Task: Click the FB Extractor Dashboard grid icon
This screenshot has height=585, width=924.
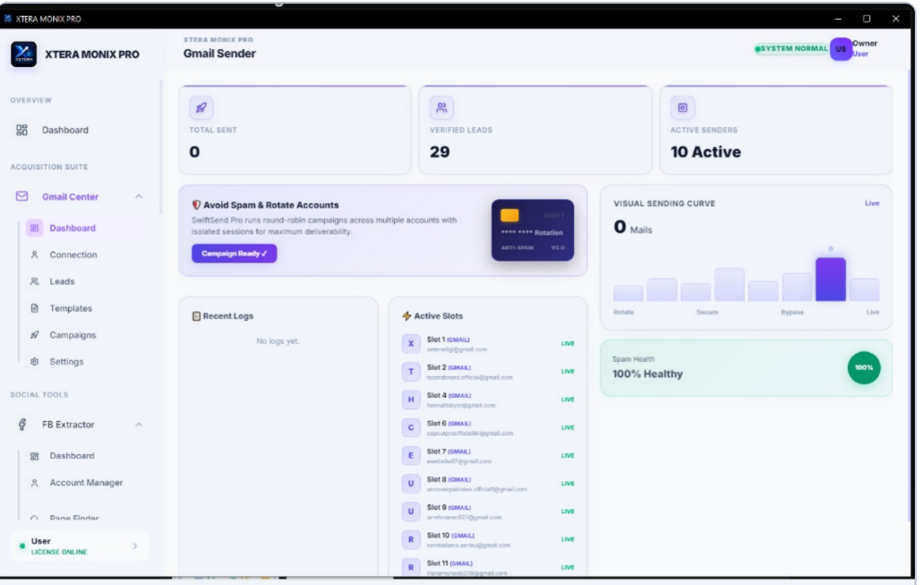Action: [34, 456]
